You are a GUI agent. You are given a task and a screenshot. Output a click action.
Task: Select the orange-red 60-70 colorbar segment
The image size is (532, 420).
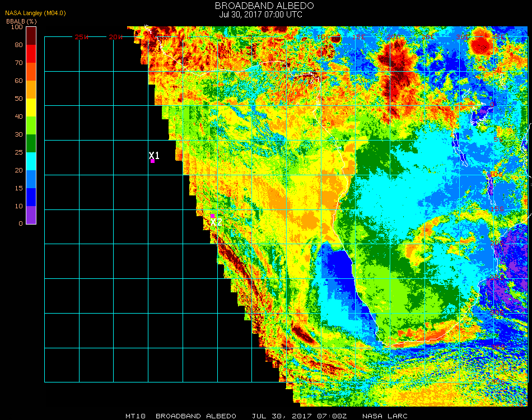(x=31, y=72)
